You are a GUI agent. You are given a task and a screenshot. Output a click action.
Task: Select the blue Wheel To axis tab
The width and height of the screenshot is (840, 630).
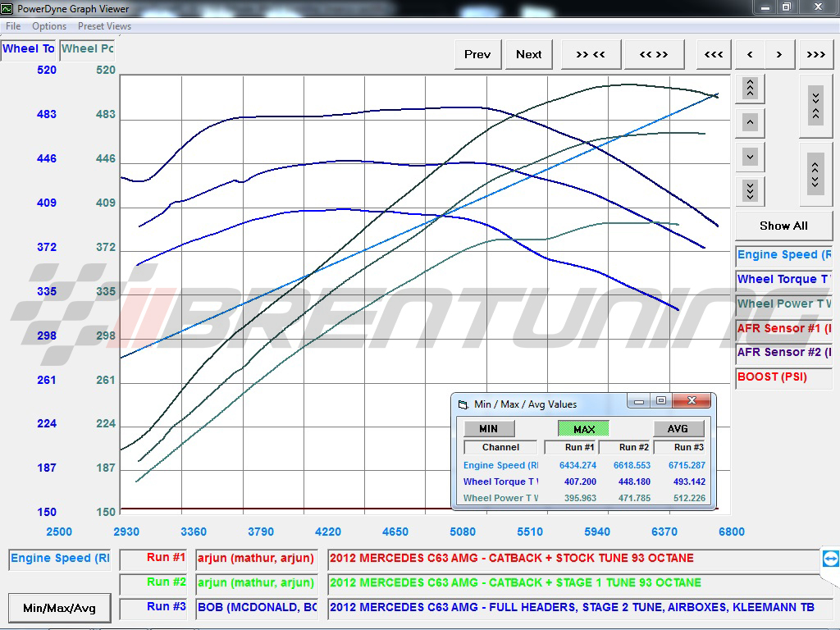29,48
